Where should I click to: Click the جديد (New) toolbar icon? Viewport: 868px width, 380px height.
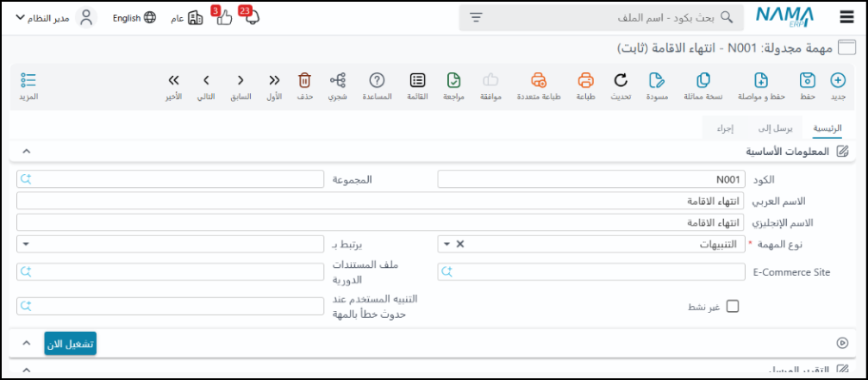tap(837, 81)
